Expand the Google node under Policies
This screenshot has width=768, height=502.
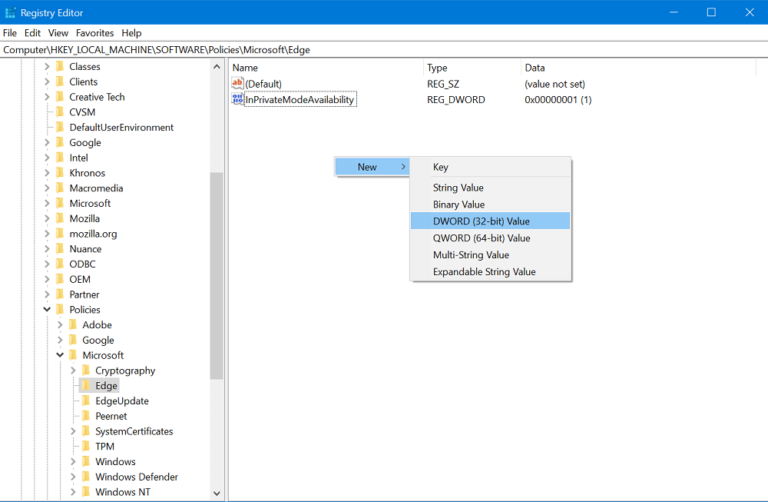59,340
